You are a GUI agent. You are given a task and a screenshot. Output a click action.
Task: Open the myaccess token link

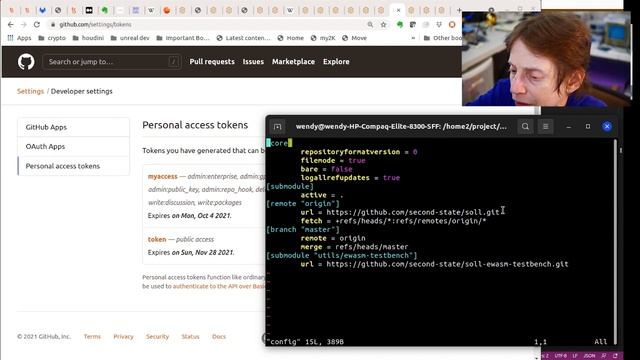162,176
